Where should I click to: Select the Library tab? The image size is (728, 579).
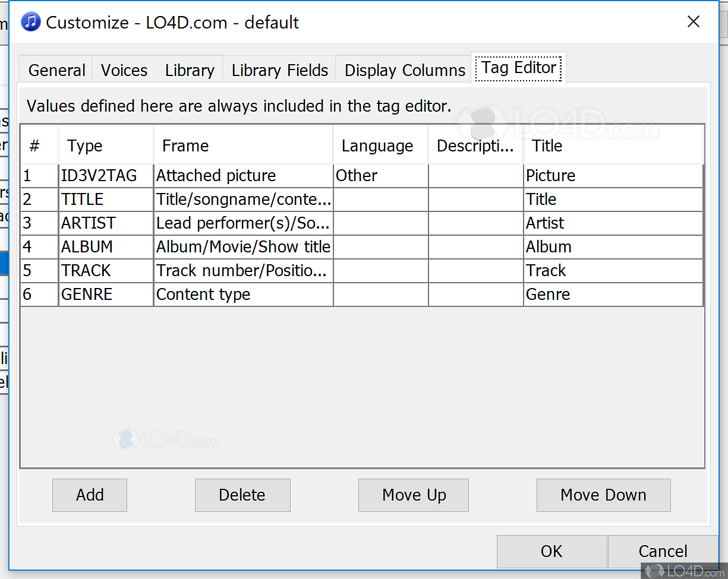[x=190, y=70]
